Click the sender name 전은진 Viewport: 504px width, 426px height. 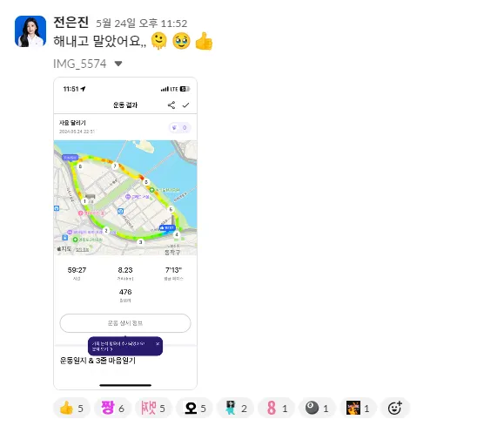pos(71,22)
